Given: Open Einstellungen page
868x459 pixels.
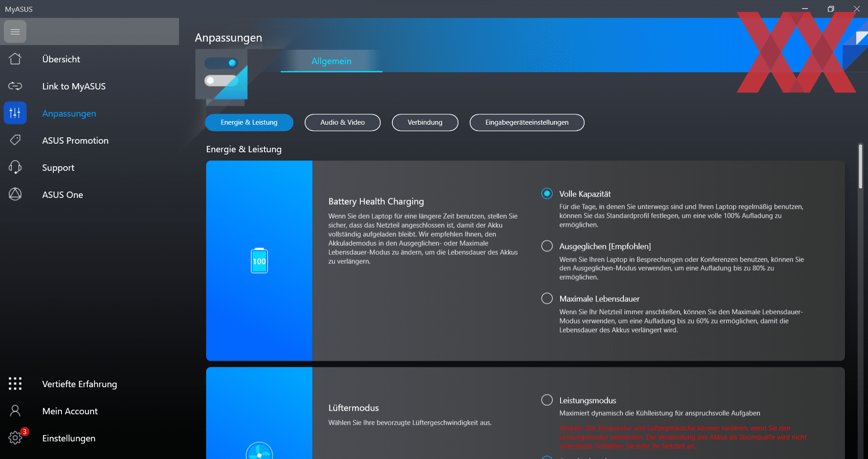Looking at the screenshot, I should tap(69, 438).
